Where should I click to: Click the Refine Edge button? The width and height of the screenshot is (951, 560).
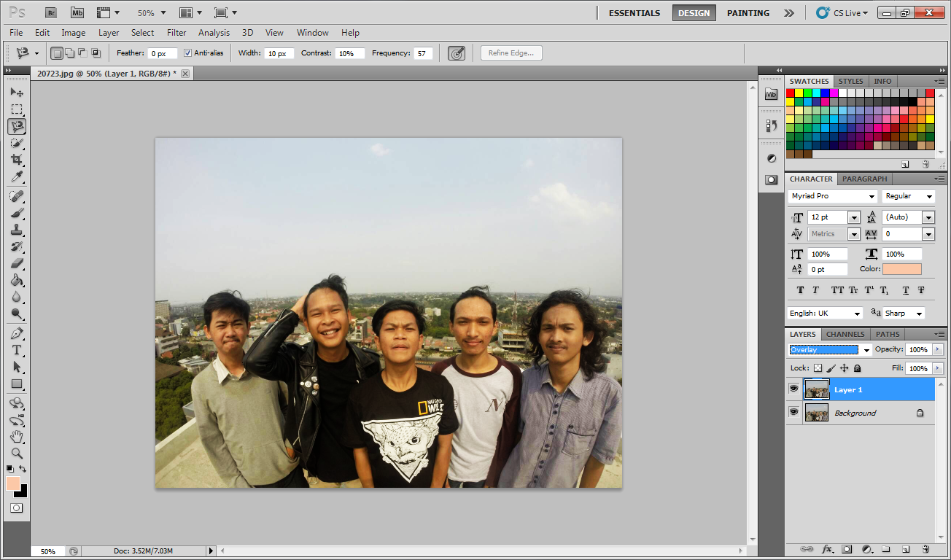click(511, 52)
